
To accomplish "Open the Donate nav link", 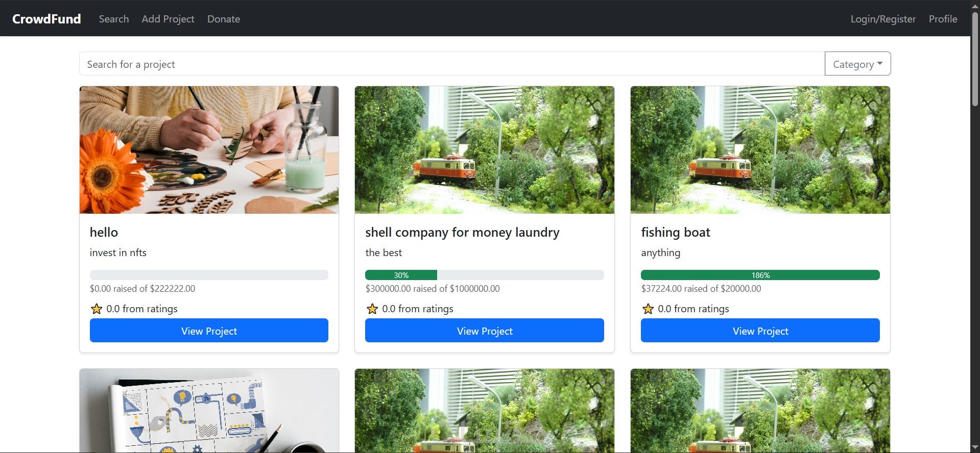I will [224, 19].
